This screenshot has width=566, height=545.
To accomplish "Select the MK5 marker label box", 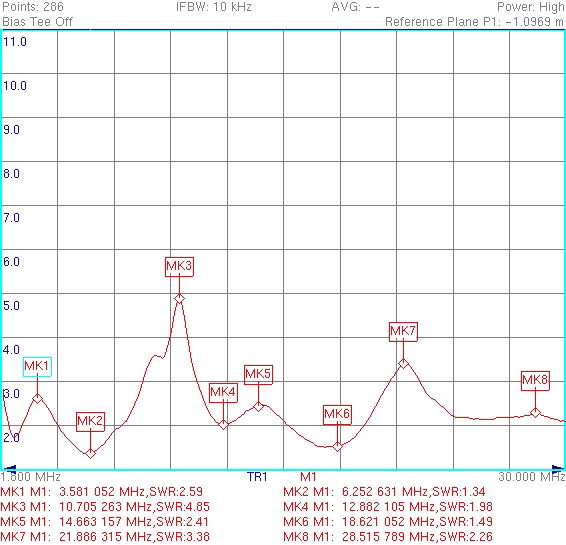I will pyautogui.click(x=258, y=375).
